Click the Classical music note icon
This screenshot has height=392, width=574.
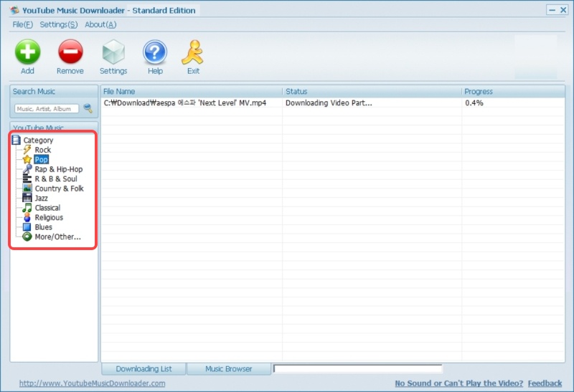pos(27,208)
